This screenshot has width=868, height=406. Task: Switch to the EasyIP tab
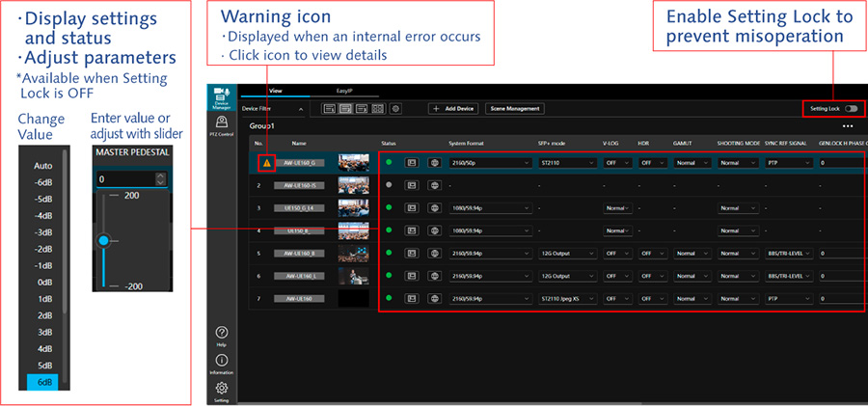(346, 90)
